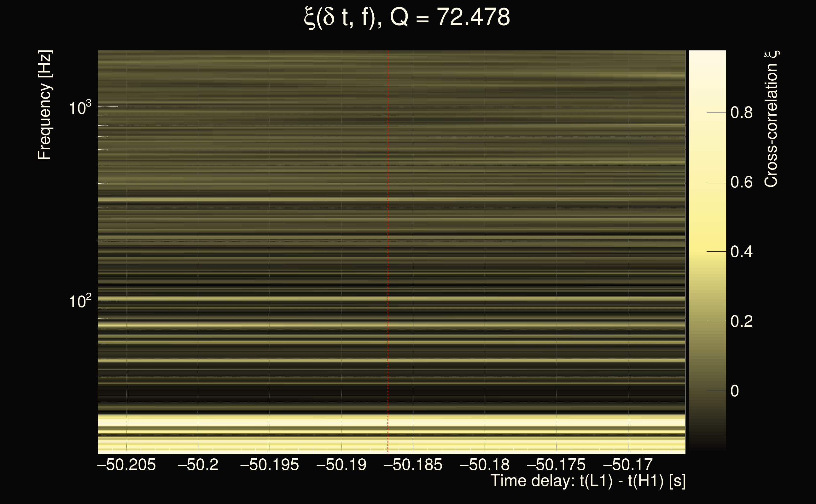Click the plot title showing Q = 72.478

click(x=407, y=17)
